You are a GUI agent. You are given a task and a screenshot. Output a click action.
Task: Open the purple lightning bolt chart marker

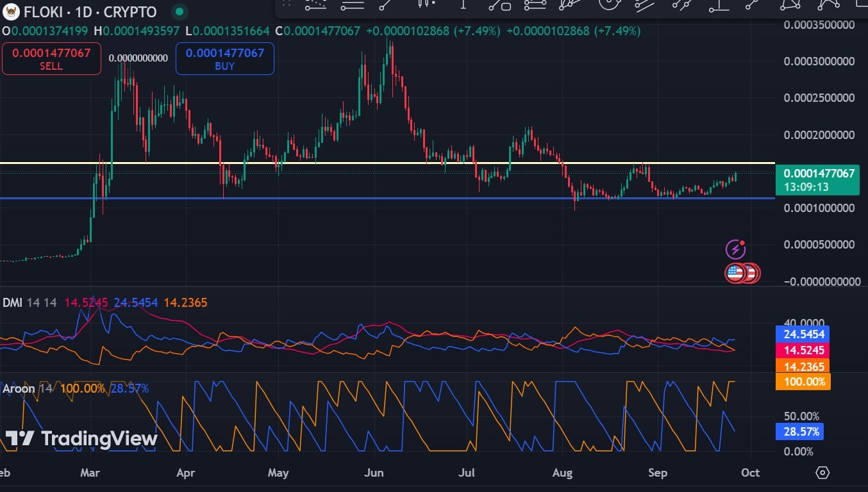[735, 249]
